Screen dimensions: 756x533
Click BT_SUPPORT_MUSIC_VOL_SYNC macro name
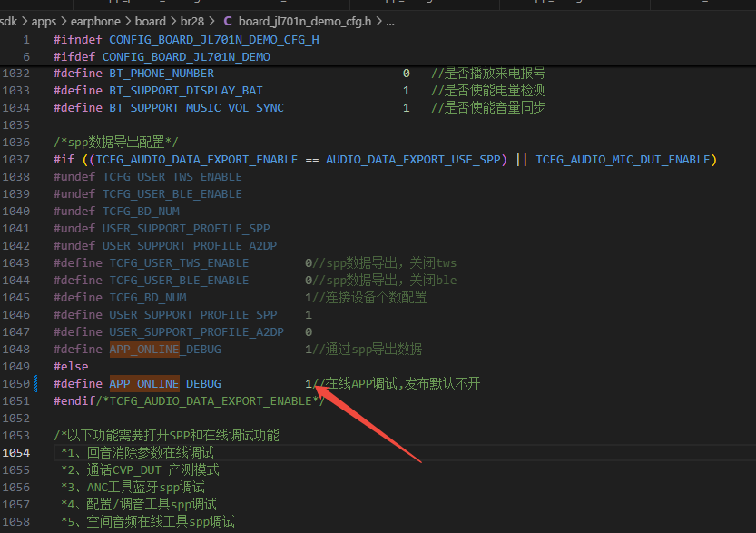tap(196, 107)
